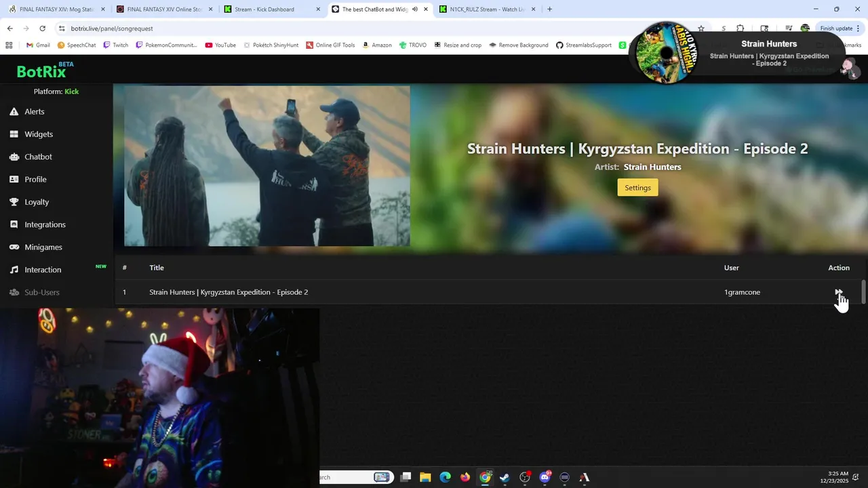868x488 pixels.
Task: Open Twitch bookmark
Action: pos(115,45)
